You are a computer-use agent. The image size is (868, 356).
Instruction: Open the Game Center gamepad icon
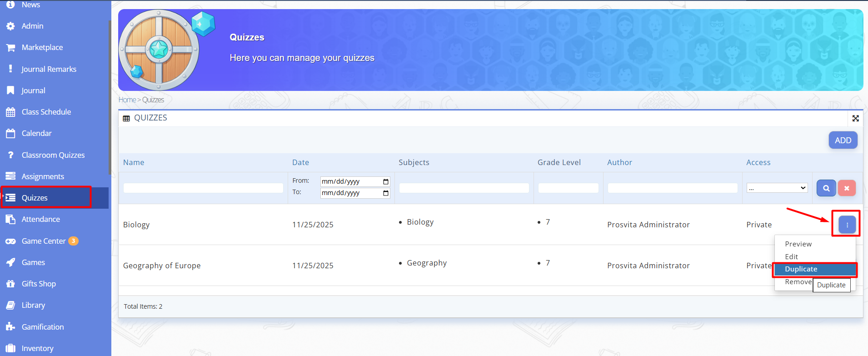click(10, 241)
